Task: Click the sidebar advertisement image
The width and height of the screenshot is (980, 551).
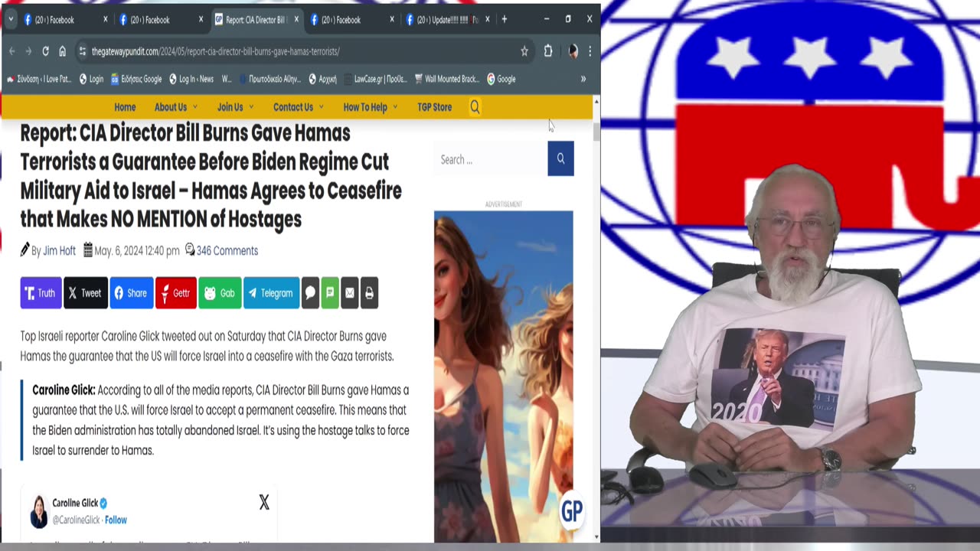Action: (503, 376)
